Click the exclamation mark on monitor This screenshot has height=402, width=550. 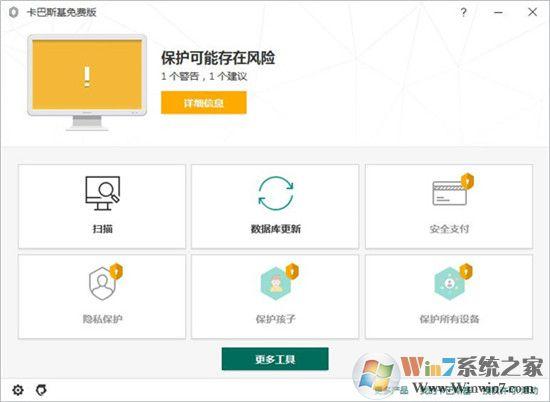point(87,77)
